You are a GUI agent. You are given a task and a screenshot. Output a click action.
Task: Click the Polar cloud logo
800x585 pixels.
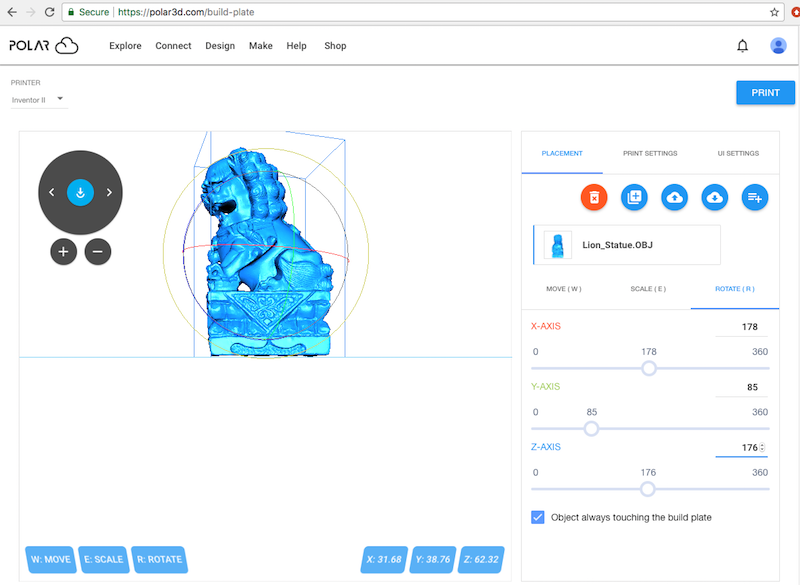[44, 46]
